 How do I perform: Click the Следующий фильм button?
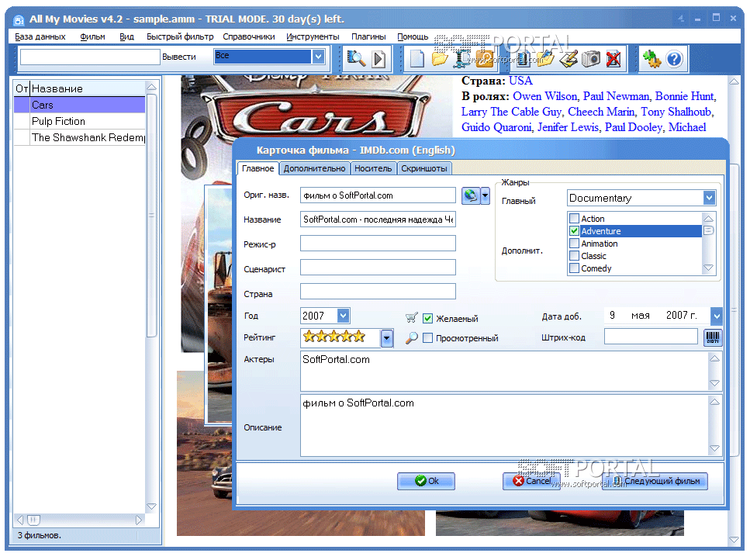(655, 481)
